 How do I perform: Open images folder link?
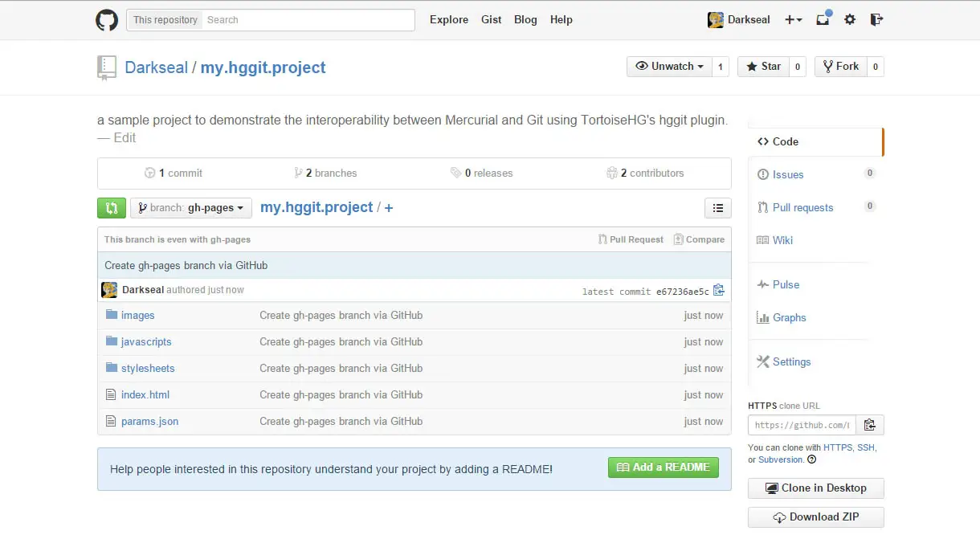click(x=137, y=316)
